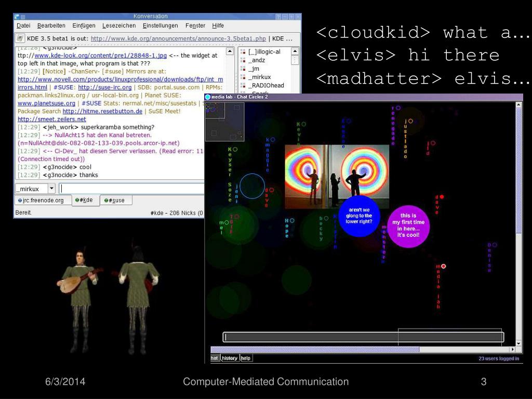Select _andz in the nick list
The height and width of the screenshot is (399, 532).
tap(257, 60)
